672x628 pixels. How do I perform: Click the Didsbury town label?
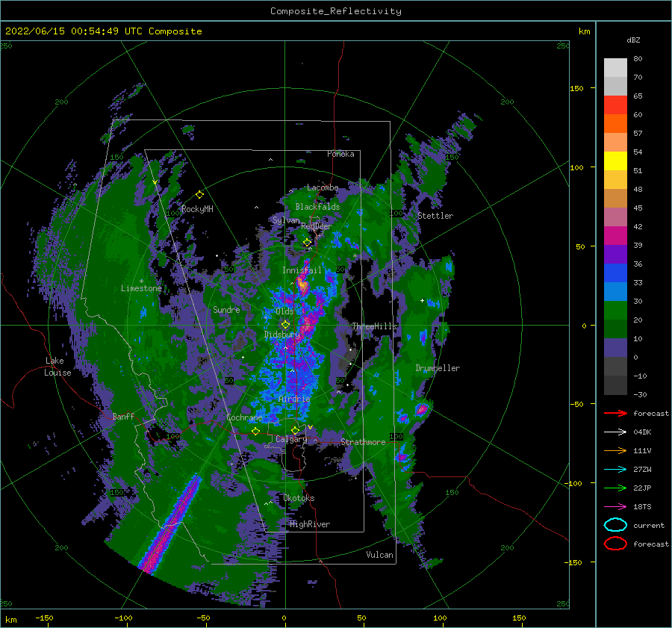coord(281,335)
